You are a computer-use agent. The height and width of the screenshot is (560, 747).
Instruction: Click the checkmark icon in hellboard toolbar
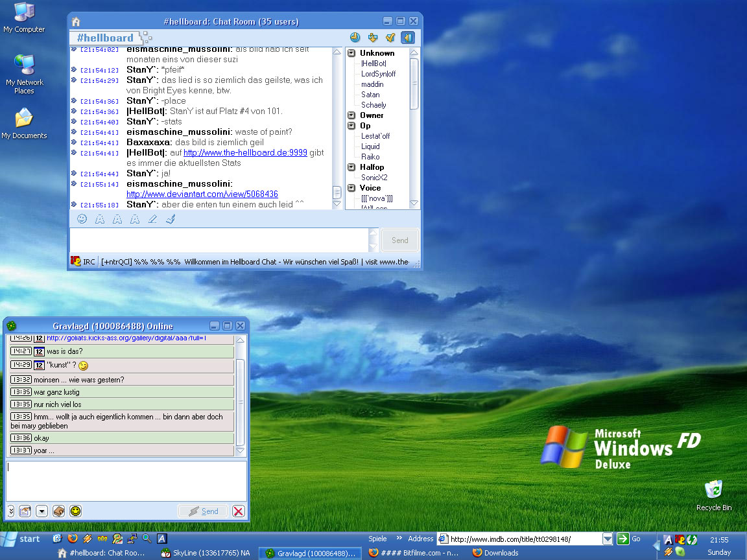click(390, 38)
